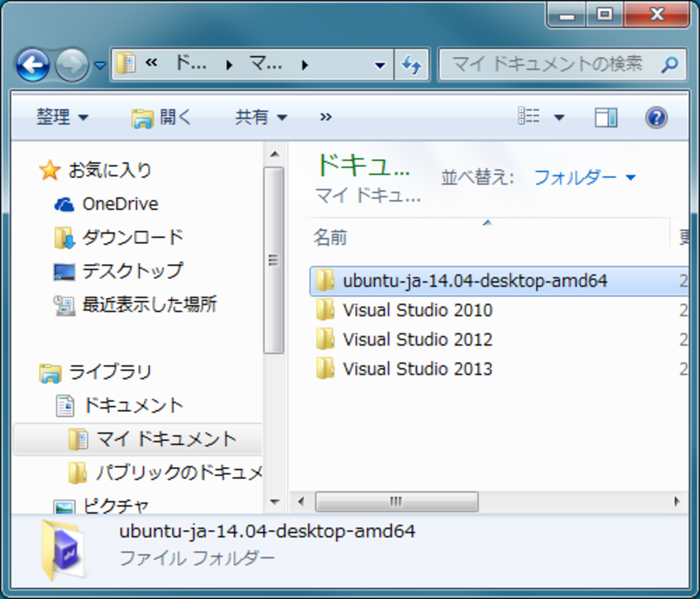Image resolution: width=700 pixels, height=599 pixels.
Task: Open the フォルダー sort-by dropdown
Action: click(584, 177)
